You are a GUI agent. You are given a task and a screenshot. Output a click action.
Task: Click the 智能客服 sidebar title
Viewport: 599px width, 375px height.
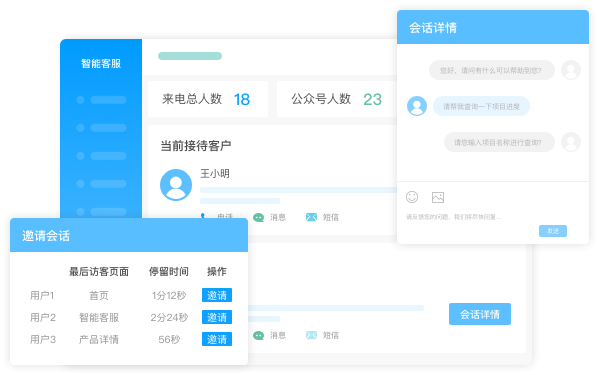pyautogui.click(x=101, y=63)
